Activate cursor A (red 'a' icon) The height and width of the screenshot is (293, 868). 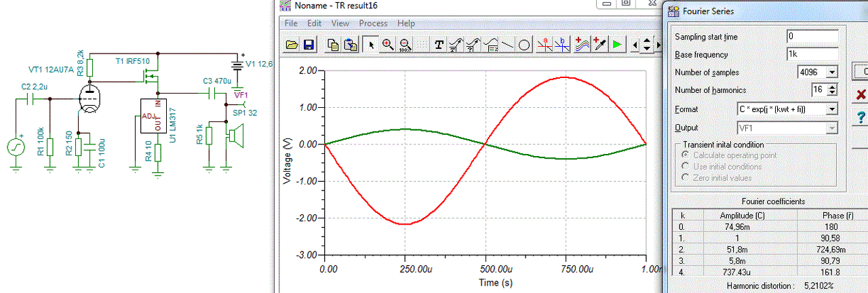point(545,45)
